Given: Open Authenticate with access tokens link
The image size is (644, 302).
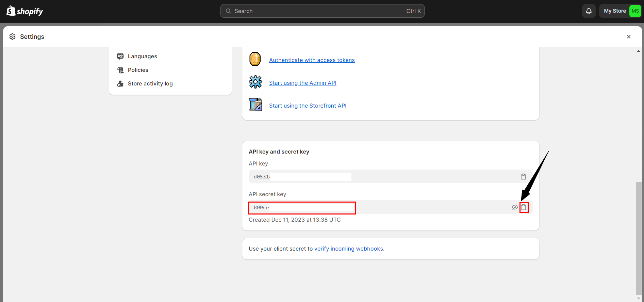Looking at the screenshot, I should pyautogui.click(x=312, y=60).
